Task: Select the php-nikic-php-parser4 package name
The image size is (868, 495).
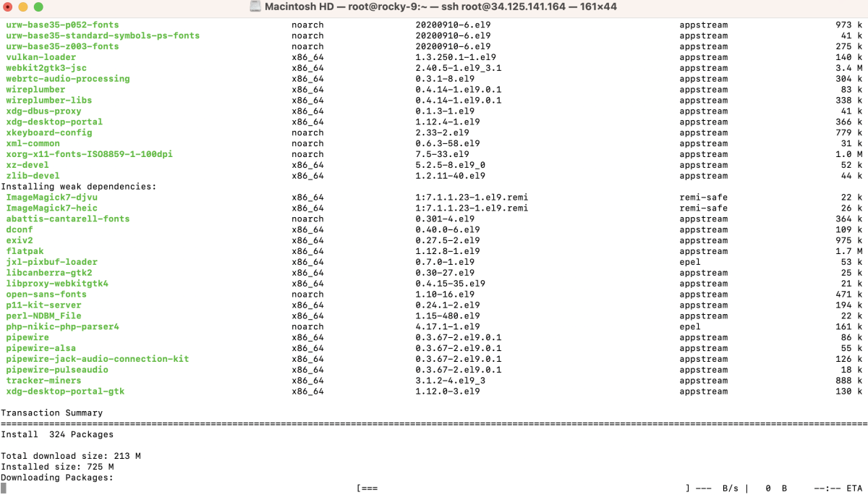Action: [62, 326]
